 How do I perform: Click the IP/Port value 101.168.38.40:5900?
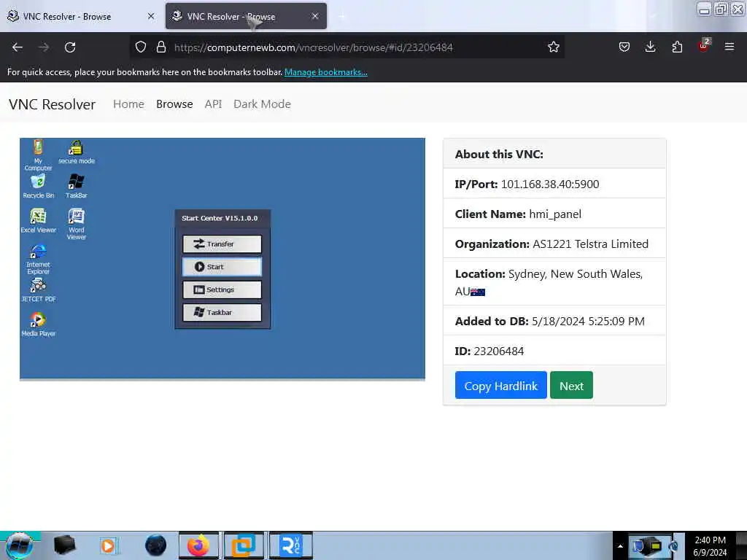[550, 184]
